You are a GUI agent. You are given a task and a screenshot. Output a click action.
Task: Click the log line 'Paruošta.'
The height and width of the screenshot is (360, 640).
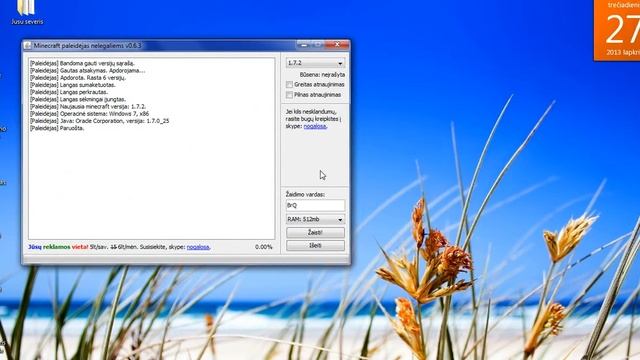click(57, 128)
